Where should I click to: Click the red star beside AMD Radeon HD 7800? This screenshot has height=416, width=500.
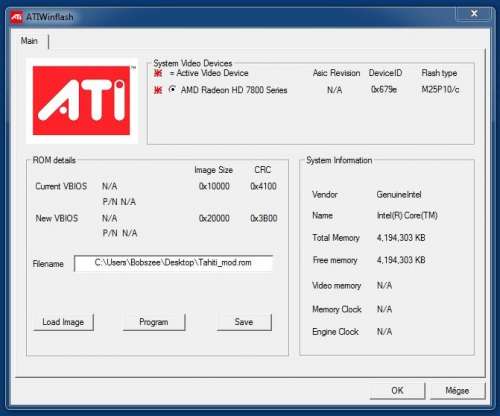pos(158,90)
